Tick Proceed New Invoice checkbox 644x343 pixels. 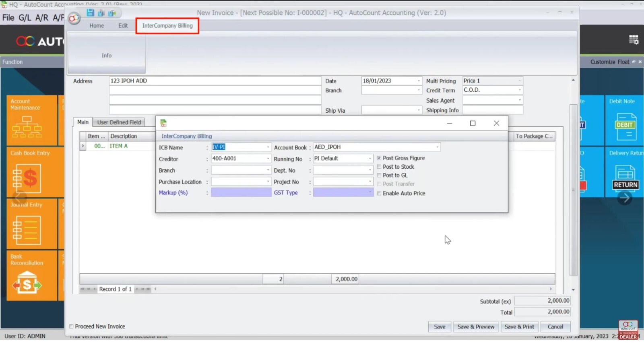(71, 326)
